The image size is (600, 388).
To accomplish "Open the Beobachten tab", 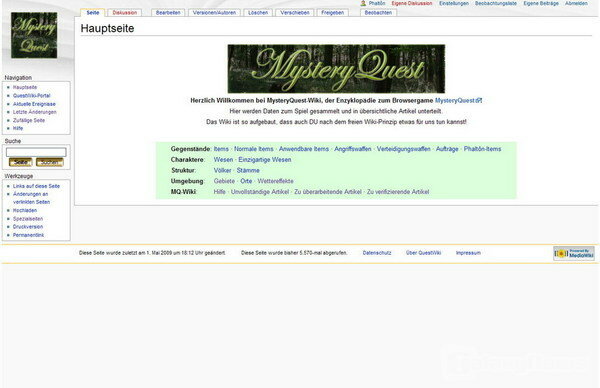I will [378, 13].
